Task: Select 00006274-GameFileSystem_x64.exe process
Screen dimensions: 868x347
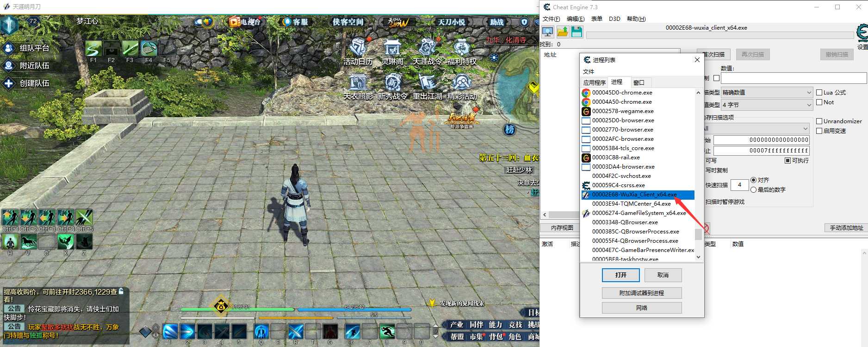Action: click(638, 213)
